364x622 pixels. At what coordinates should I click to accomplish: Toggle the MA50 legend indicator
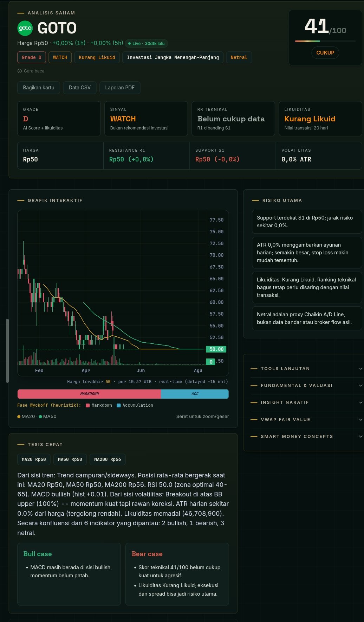(48, 417)
